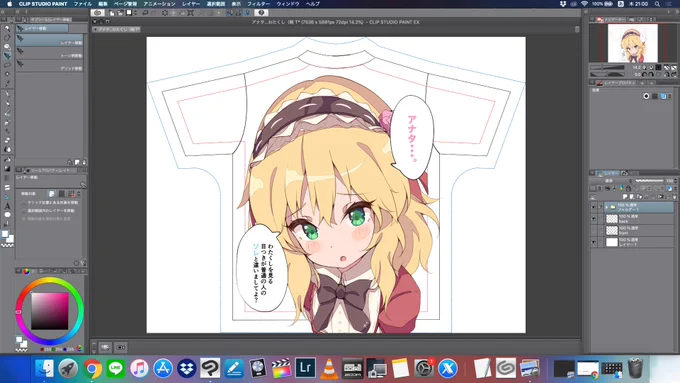Select the Move layer tool in toolbox
Image resolution: width=680 pixels, height=383 pixels.
[x=7, y=56]
